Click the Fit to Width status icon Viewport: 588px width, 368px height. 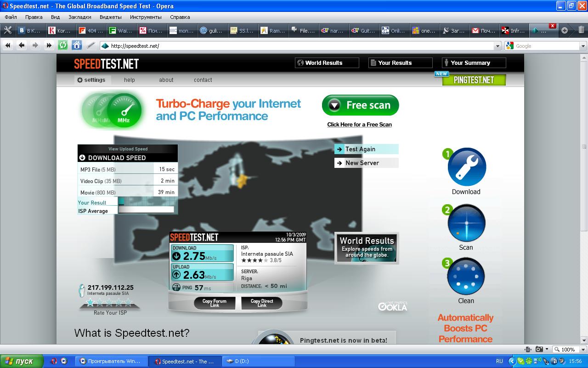tap(528, 349)
